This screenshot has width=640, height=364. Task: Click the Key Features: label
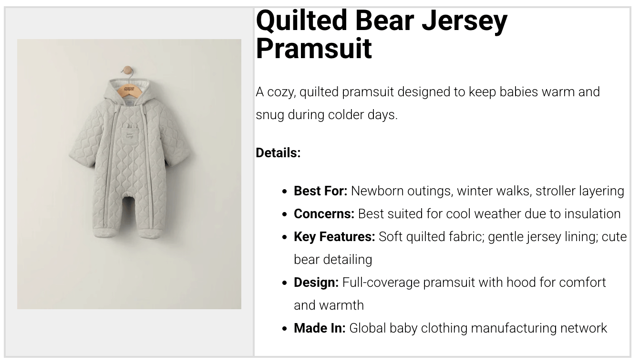(x=334, y=237)
